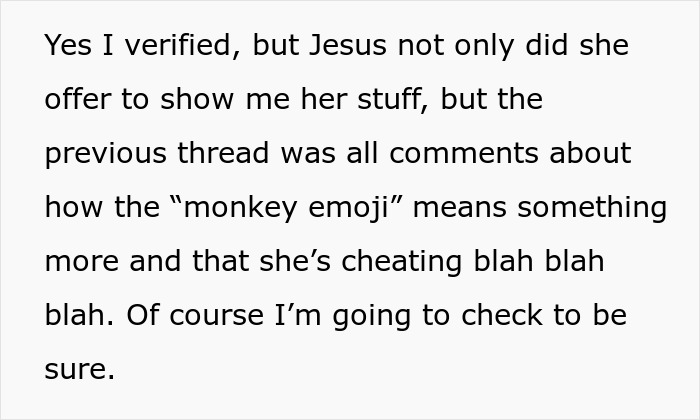The width and height of the screenshot is (700, 420).
Task: Click the word "Yes" at the start
Action: 67,47
